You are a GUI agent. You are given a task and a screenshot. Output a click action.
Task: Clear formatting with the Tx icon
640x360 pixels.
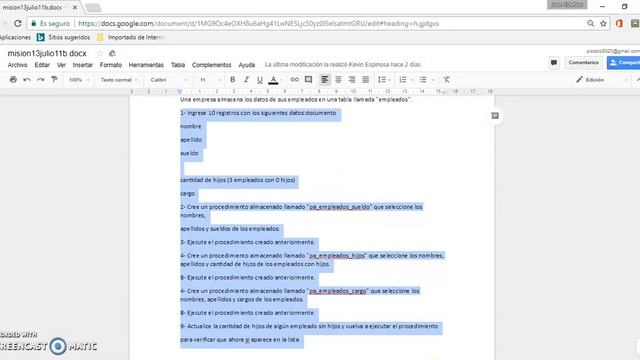coord(447,80)
